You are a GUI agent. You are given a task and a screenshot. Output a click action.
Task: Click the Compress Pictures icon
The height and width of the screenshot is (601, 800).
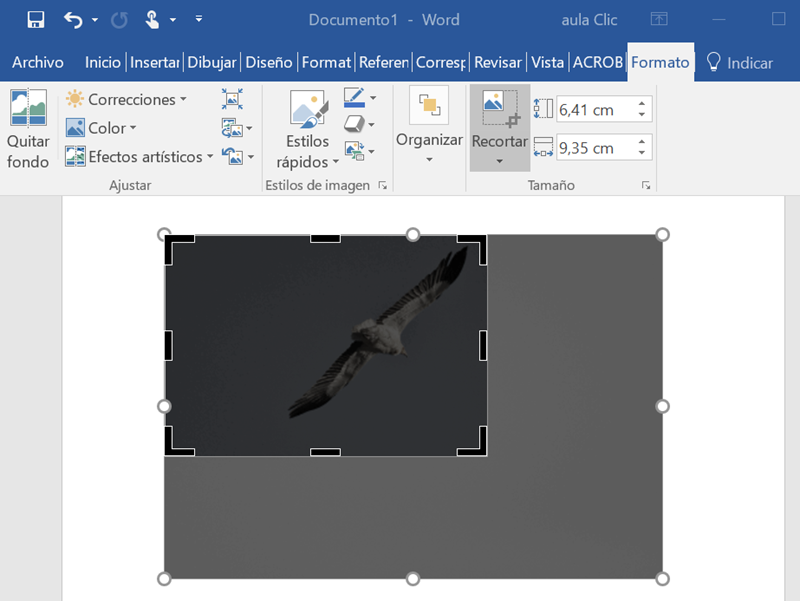point(232,98)
